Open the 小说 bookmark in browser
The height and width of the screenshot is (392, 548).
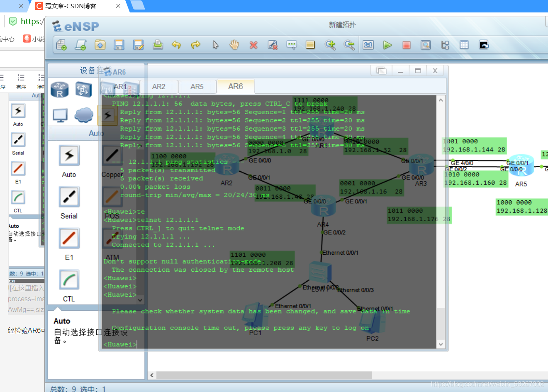pos(34,39)
